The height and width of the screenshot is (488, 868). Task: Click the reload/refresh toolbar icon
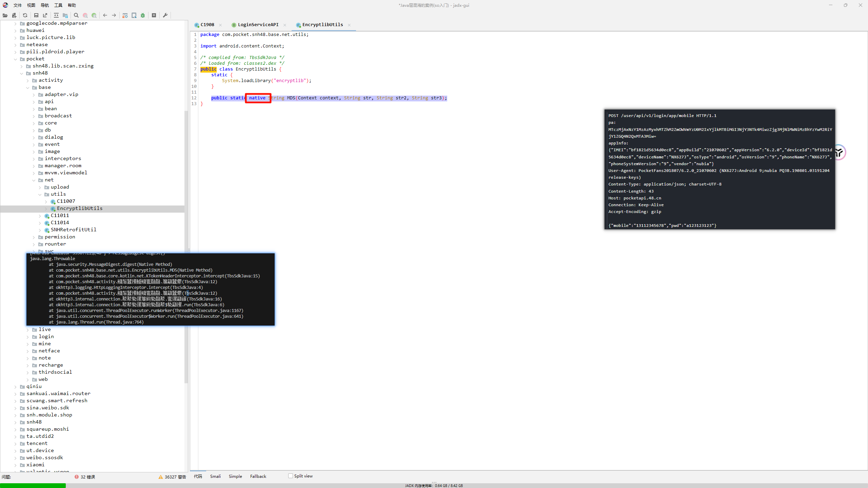pyautogui.click(x=25, y=15)
